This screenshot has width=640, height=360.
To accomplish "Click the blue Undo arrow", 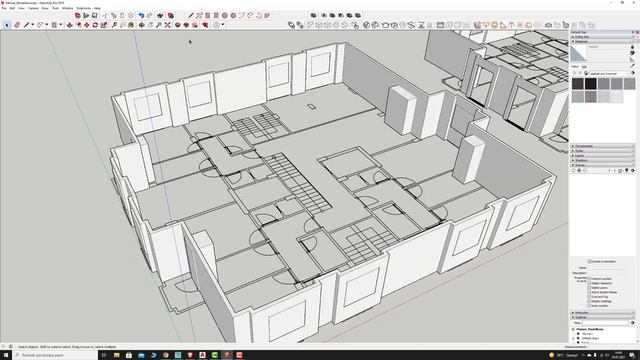I will pyautogui.click(x=141, y=16).
